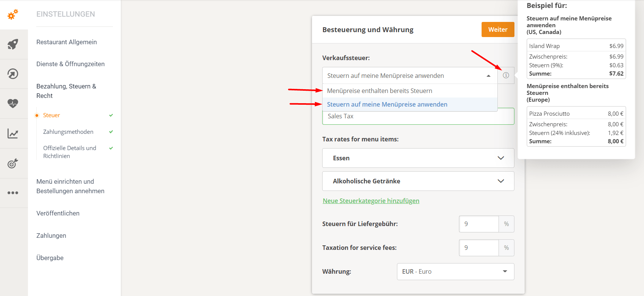Click the EINSTELLUNGEN heading

[66, 14]
